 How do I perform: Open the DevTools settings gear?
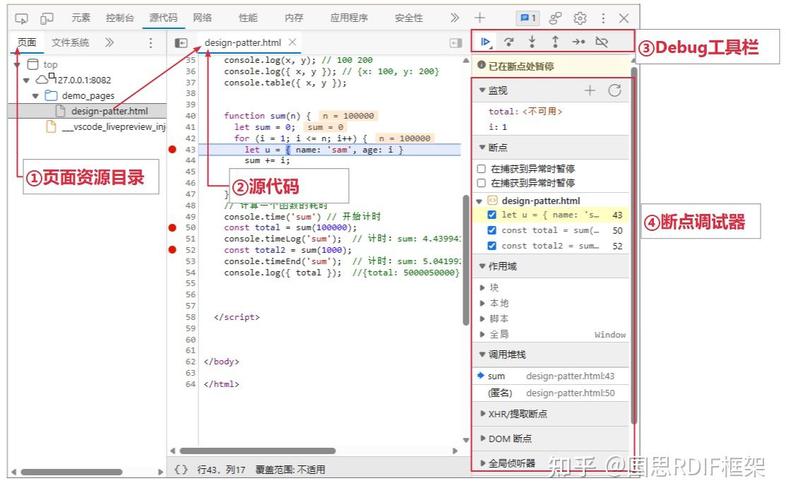(580, 18)
